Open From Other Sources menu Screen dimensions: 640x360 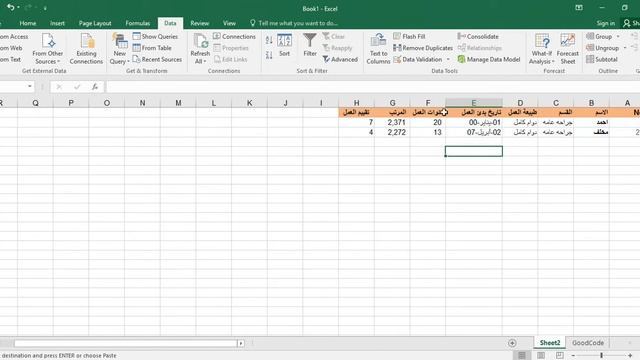point(47,49)
